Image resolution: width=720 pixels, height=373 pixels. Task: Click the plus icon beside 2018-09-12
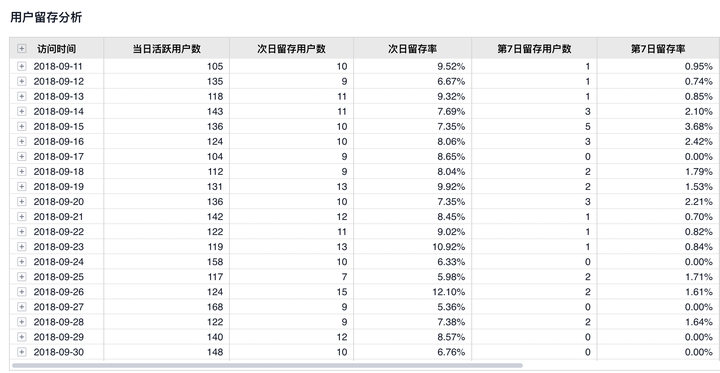pos(21,81)
